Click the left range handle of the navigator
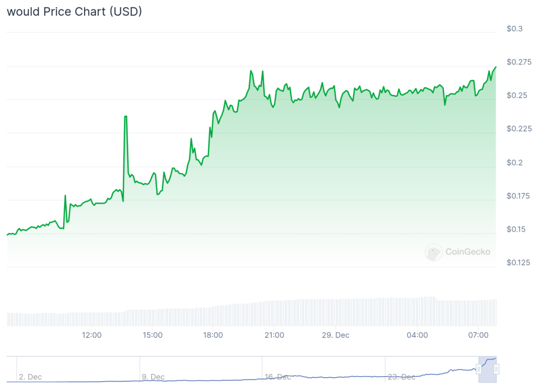This screenshot has height=392, width=538. (x=479, y=369)
